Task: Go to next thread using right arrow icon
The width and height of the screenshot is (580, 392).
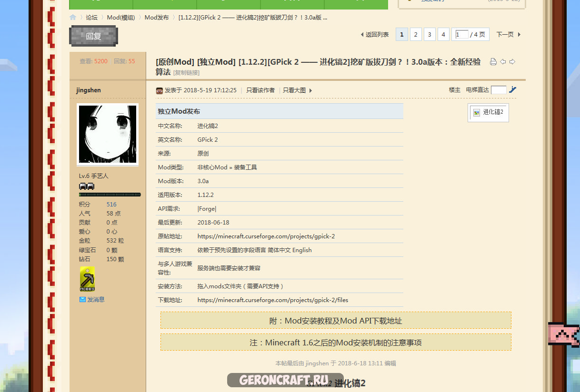Action: tap(512, 62)
